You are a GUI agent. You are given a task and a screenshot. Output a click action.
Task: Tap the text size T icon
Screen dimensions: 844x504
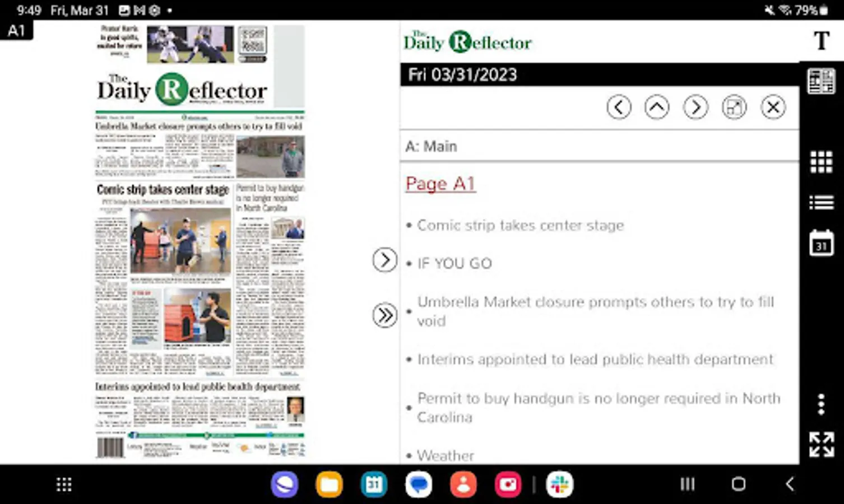tap(821, 41)
